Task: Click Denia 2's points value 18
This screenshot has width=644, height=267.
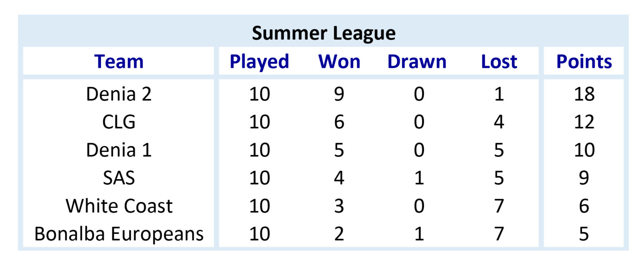Action: click(x=584, y=94)
